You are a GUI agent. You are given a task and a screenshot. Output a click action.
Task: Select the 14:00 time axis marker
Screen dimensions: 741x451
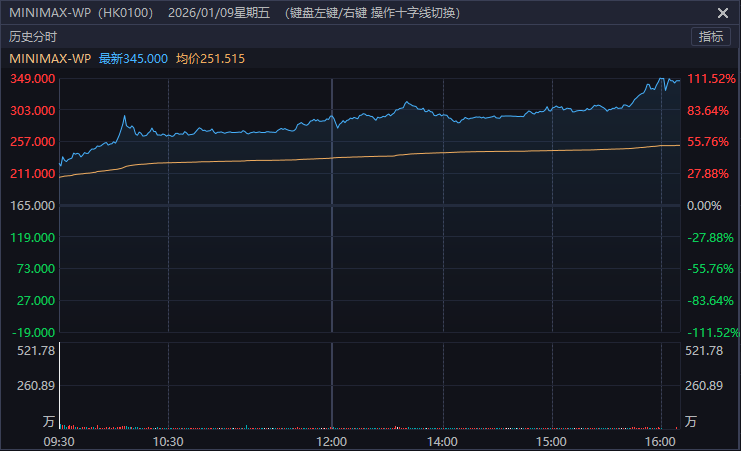click(x=443, y=441)
